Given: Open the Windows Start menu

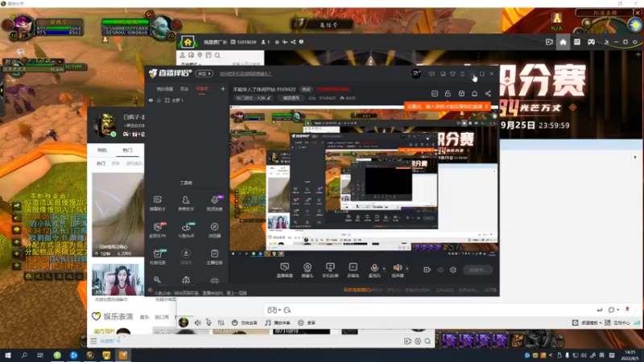Looking at the screenshot, I should (8, 355).
